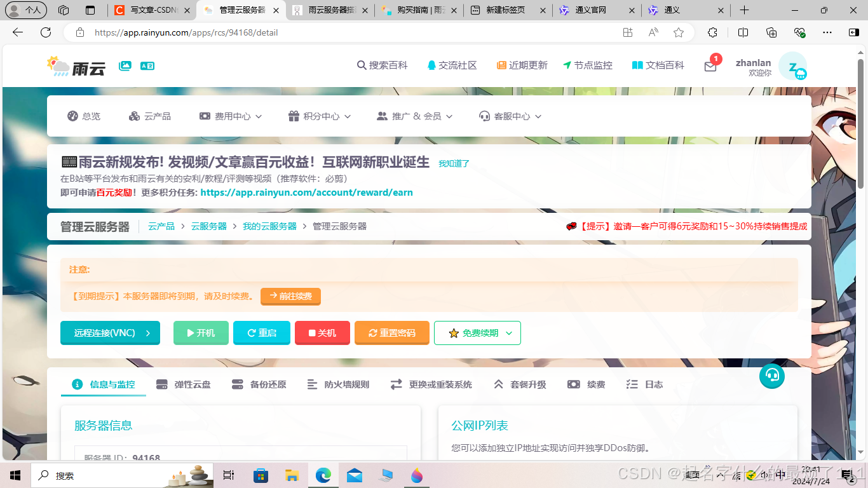Open File Explorer from taskbar
This screenshot has height=488, width=868.
pyautogui.click(x=292, y=475)
